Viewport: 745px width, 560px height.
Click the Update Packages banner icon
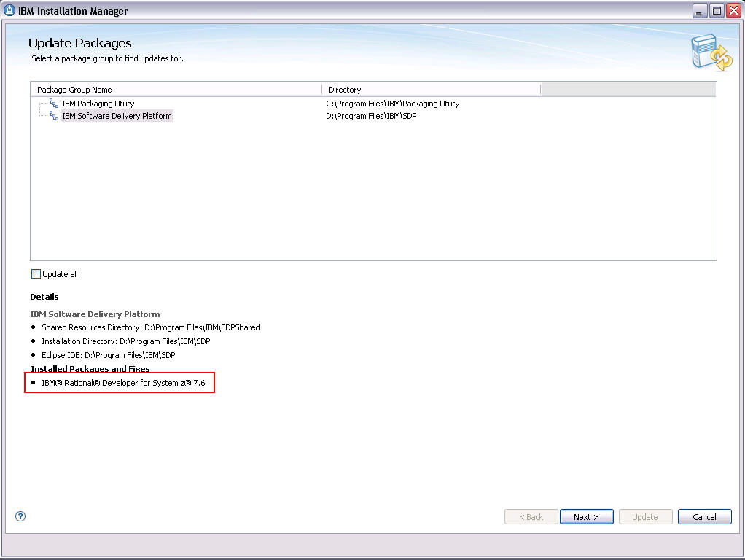click(x=711, y=52)
